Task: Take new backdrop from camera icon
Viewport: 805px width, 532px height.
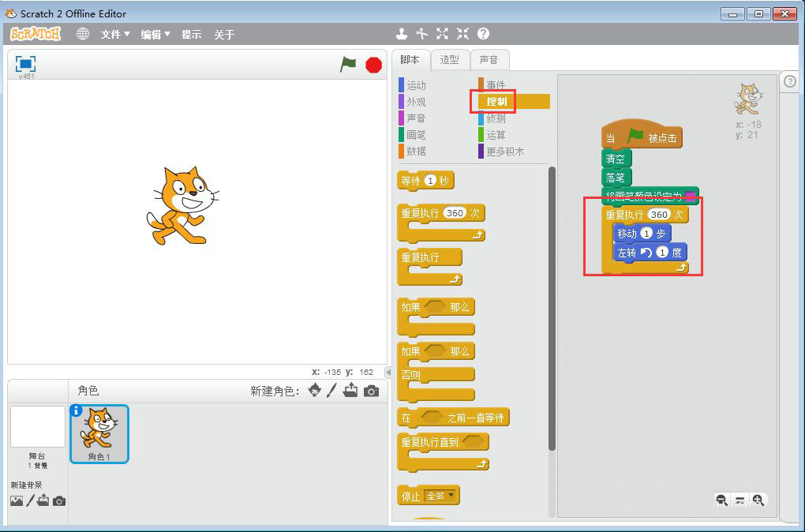Action: click(59, 500)
